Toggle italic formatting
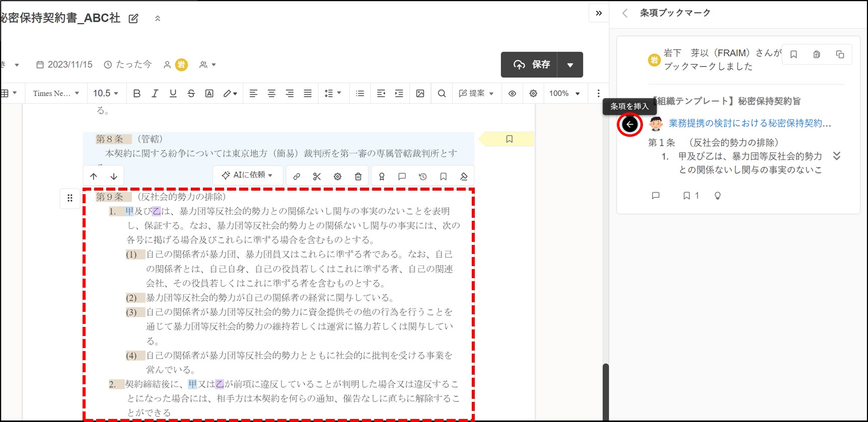The image size is (868, 422). click(155, 94)
